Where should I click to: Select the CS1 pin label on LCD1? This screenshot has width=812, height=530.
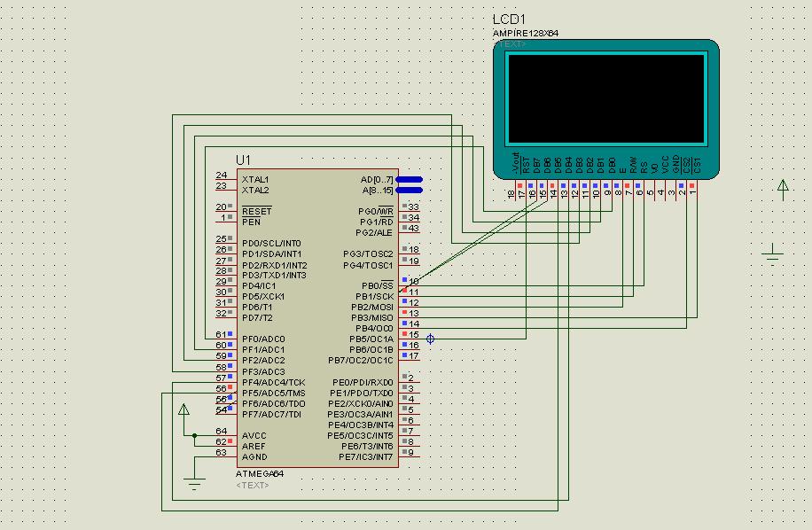(698, 165)
